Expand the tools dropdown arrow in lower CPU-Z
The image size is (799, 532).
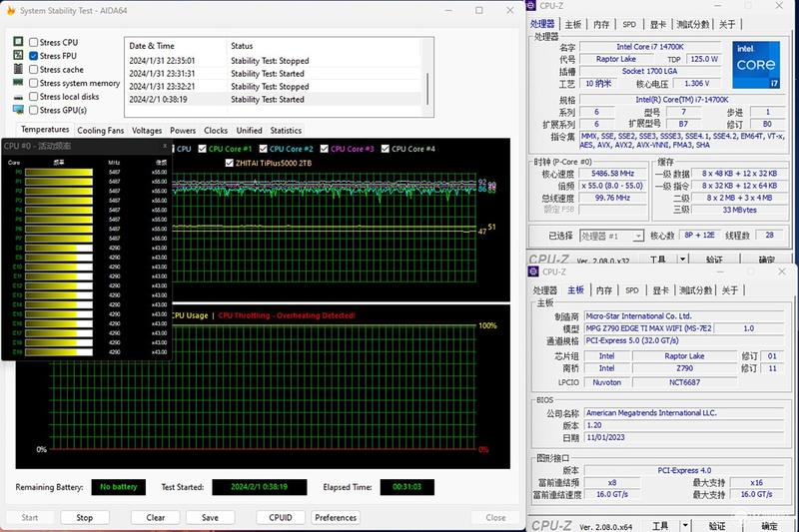685,525
